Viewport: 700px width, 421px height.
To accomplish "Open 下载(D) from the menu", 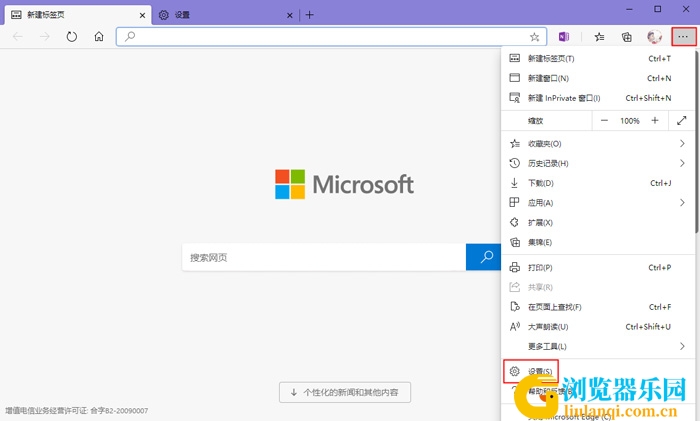I will [598, 183].
